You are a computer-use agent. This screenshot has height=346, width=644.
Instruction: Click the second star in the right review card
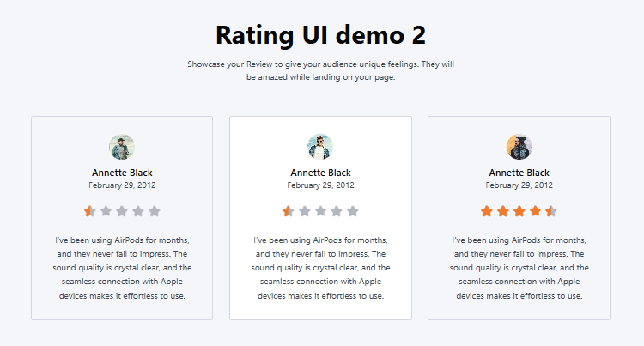click(x=502, y=211)
